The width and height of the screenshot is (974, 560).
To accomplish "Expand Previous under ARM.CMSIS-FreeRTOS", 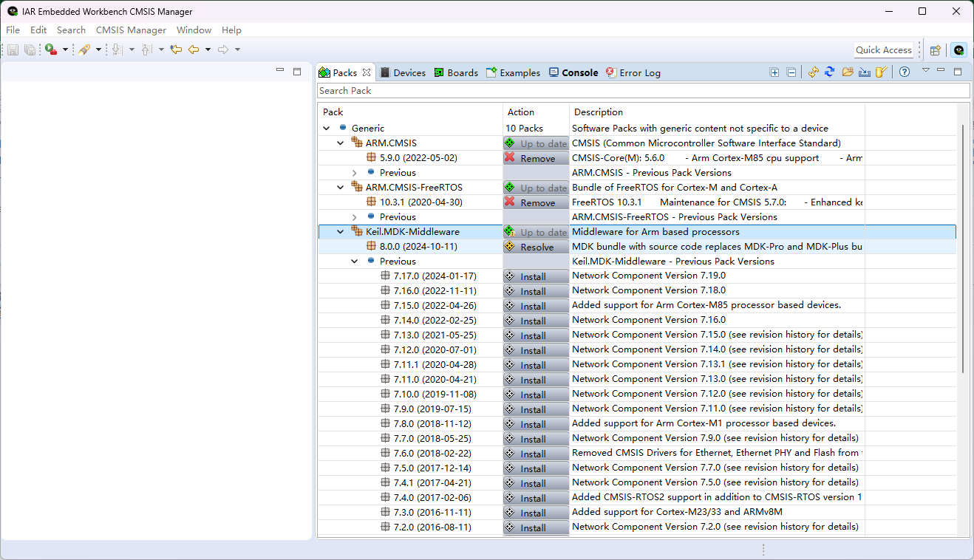I will [355, 217].
